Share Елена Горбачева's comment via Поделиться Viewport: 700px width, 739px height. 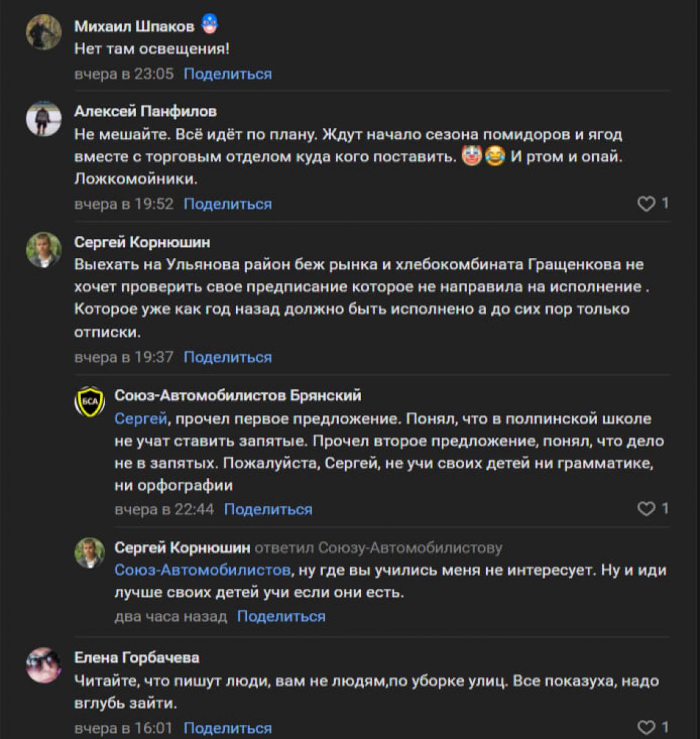pos(227,729)
